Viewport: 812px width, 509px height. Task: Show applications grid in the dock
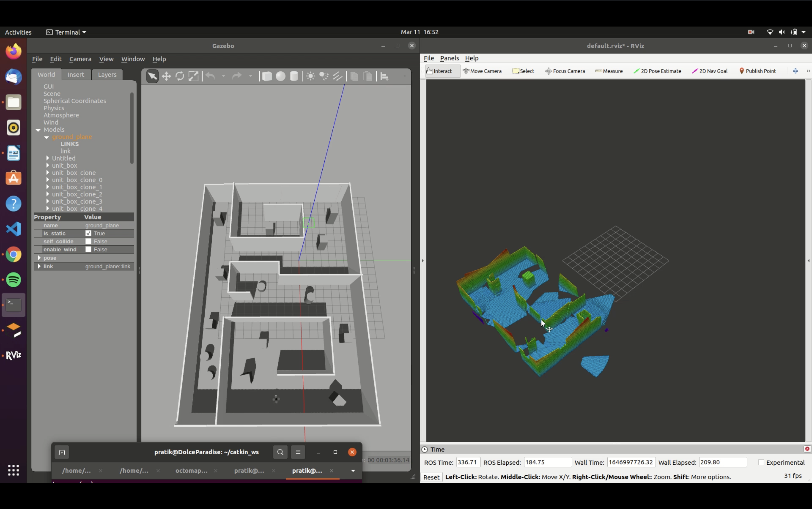pos(13,470)
